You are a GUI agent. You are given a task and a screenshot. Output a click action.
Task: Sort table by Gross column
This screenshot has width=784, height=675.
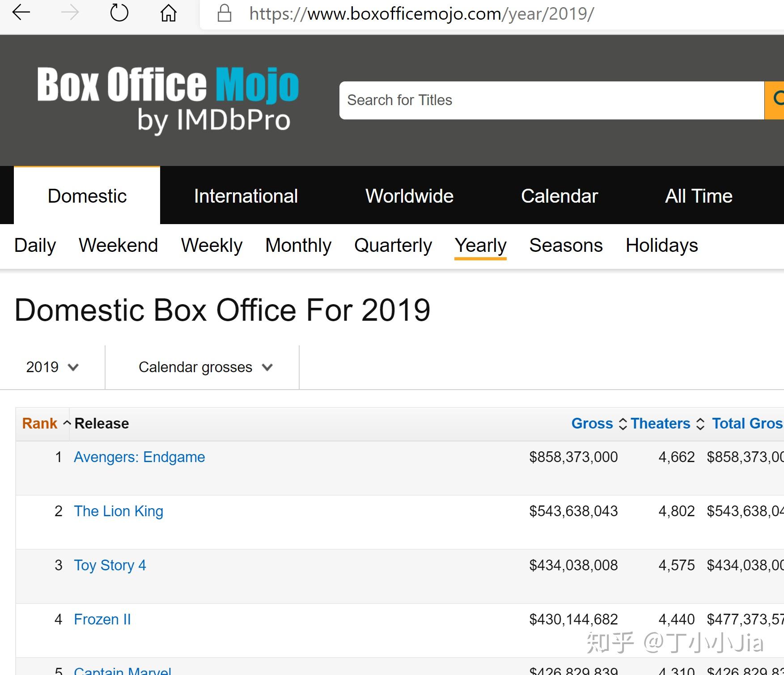coord(592,423)
